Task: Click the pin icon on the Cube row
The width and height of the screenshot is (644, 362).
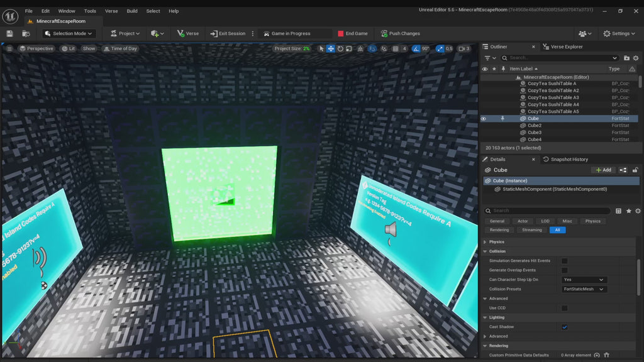Action: click(502, 118)
